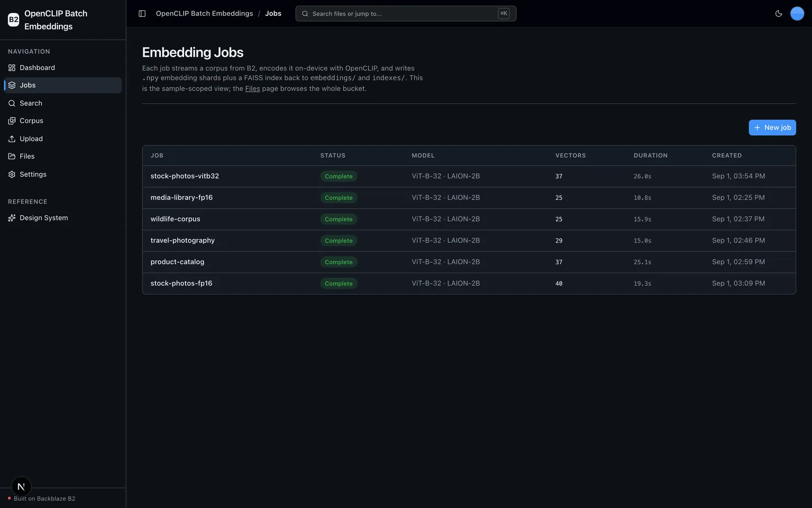This screenshot has height=508, width=812.
Task: Sort by the JOB column header
Action: click(157, 155)
